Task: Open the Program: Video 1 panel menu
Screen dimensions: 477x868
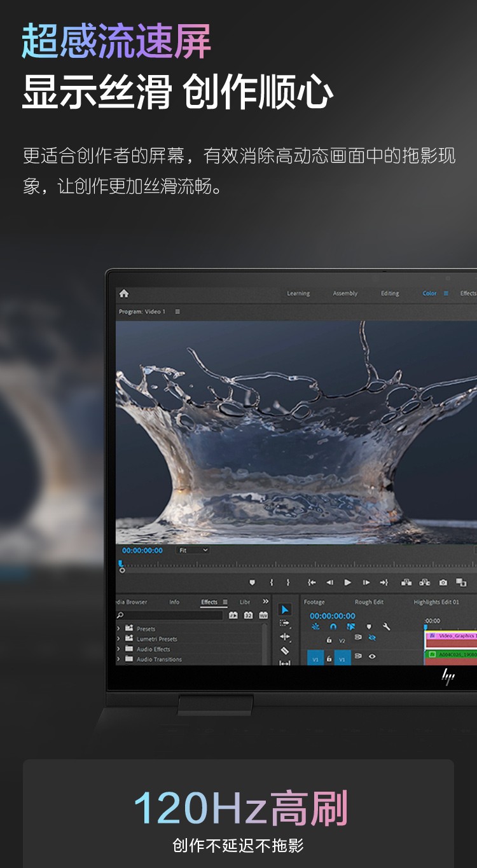Action: coord(177,312)
